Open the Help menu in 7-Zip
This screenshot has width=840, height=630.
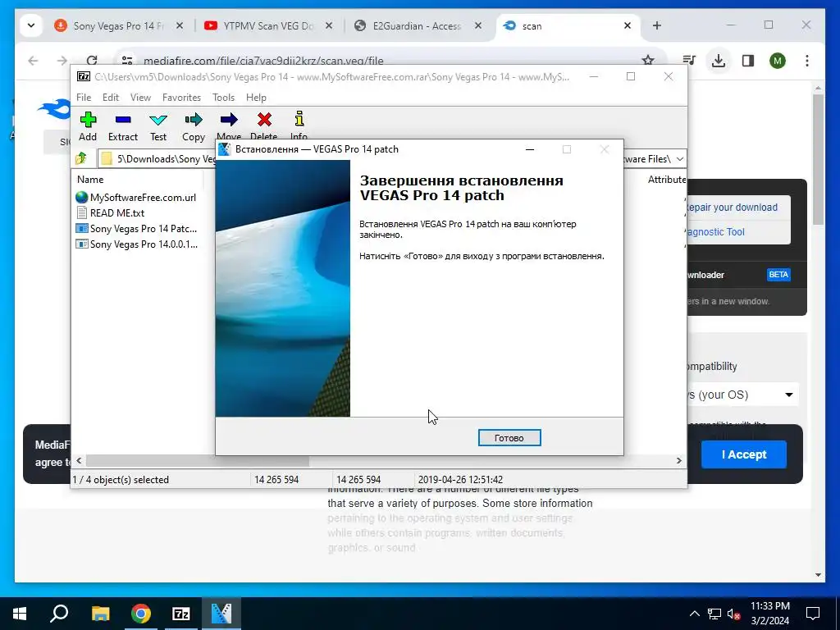coord(256,98)
